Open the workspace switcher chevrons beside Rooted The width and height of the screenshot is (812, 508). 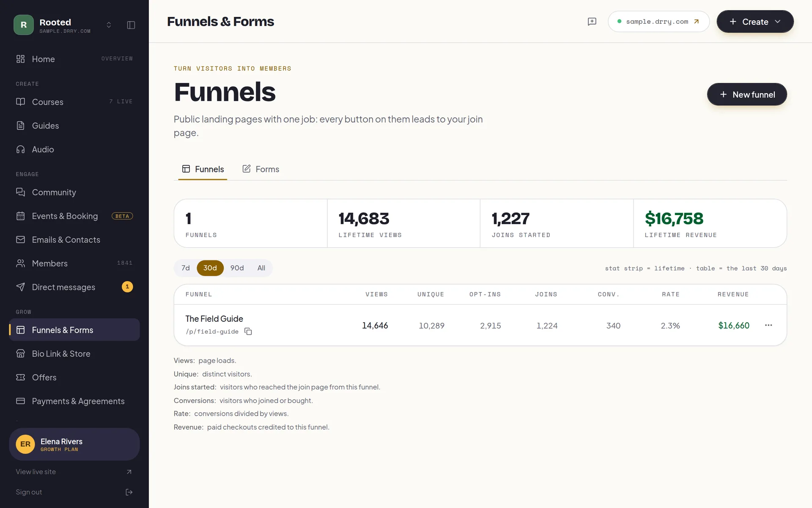click(109, 25)
